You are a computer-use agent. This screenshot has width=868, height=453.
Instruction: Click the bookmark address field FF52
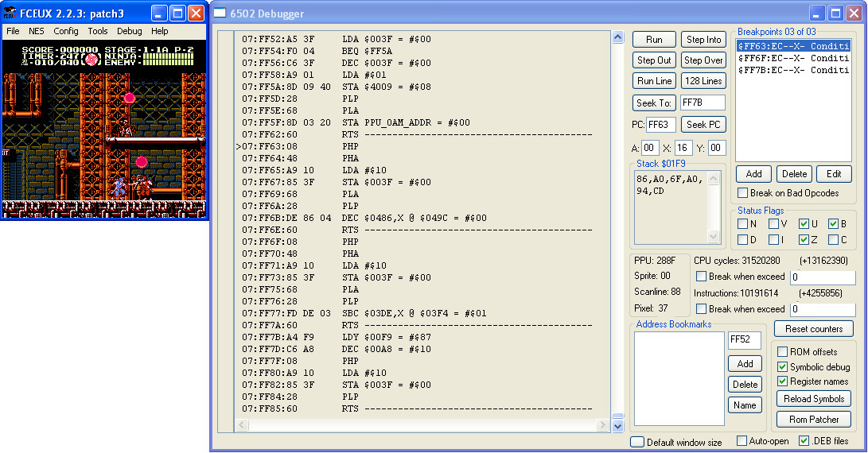click(744, 339)
